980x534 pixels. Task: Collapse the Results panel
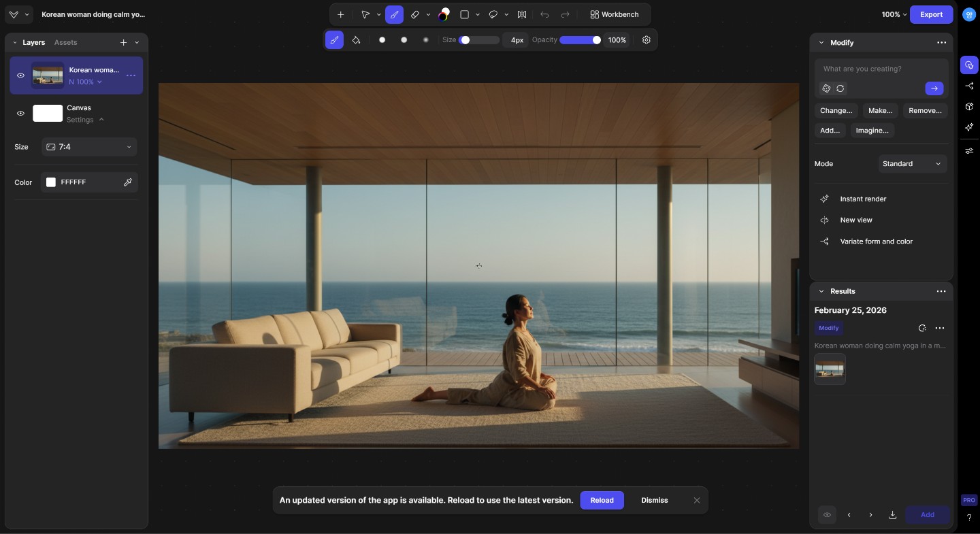[x=821, y=291]
